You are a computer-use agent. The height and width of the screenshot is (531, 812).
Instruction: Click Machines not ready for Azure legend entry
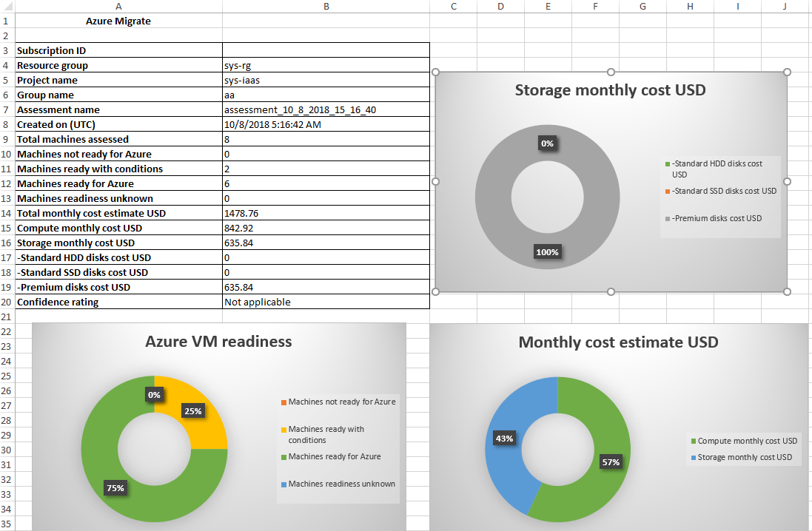tap(339, 402)
